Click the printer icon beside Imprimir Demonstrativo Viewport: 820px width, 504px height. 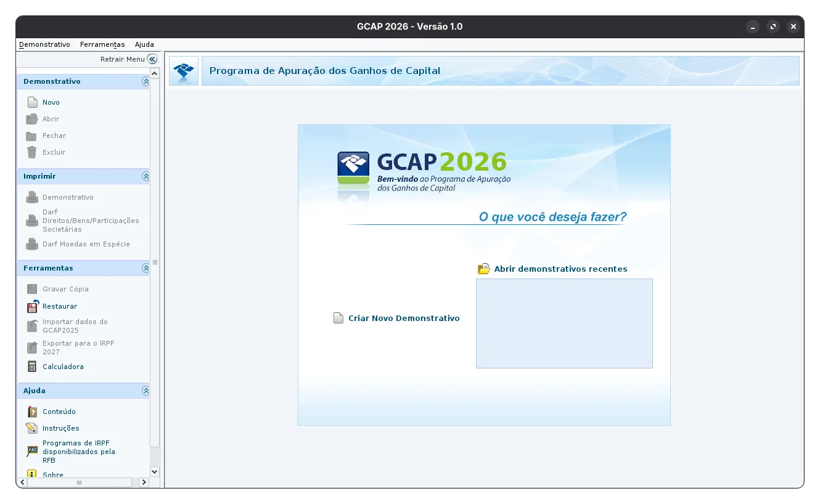coord(32,197)
